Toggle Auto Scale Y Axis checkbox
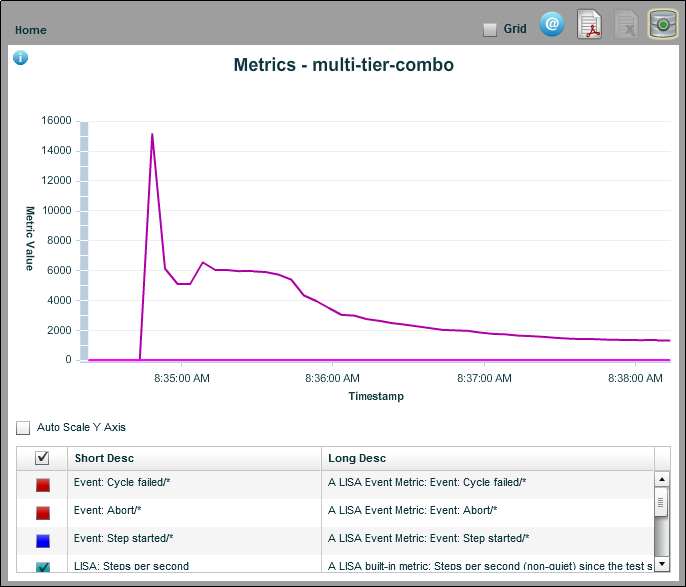This screenshot has height=587, width=686. [23, 427]
